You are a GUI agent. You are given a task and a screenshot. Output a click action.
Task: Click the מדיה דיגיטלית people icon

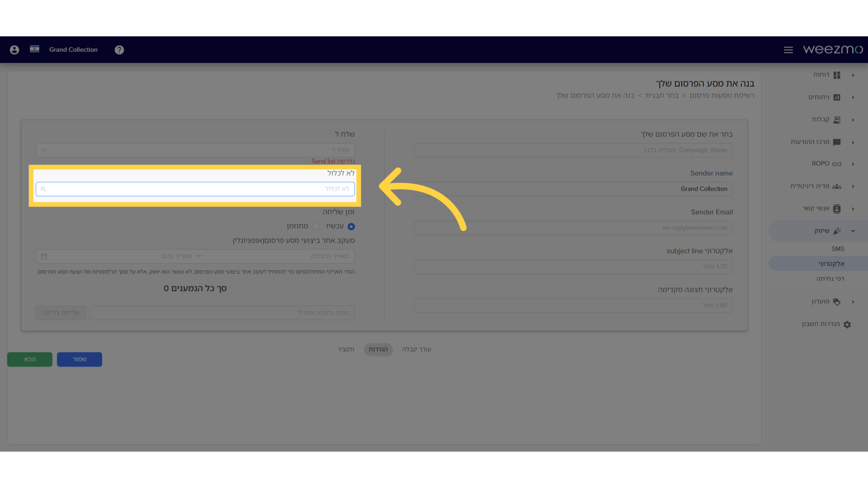pos(837,186)
